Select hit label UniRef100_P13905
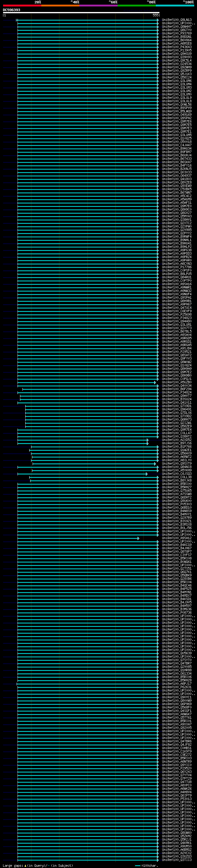The height and width of the screenshot is (868, 197). (x=176, y=50)
